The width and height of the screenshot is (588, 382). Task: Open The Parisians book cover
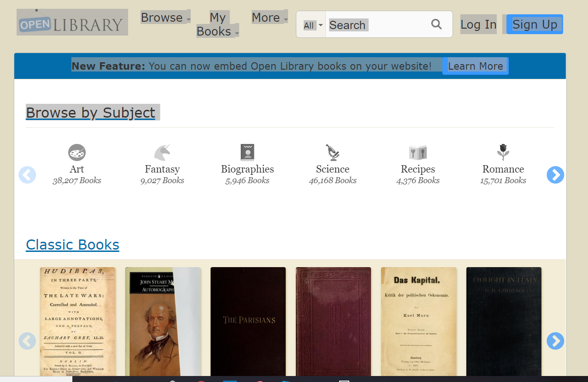coord(248,322)
